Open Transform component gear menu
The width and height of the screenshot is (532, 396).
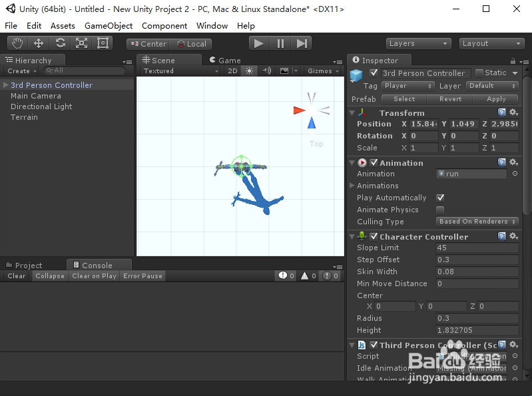(513, 112)
